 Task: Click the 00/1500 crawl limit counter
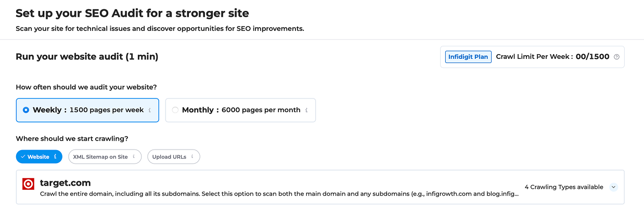tap(592, 57)
